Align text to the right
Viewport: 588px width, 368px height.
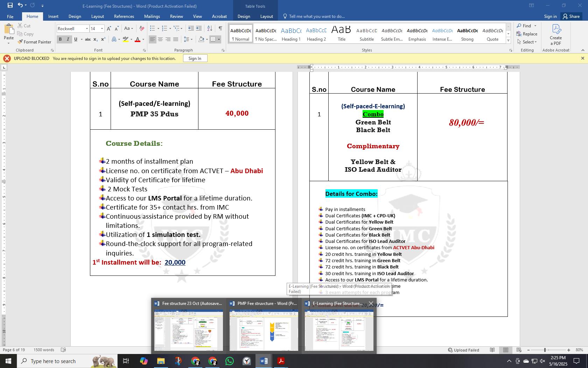click(x=168, y=39)
